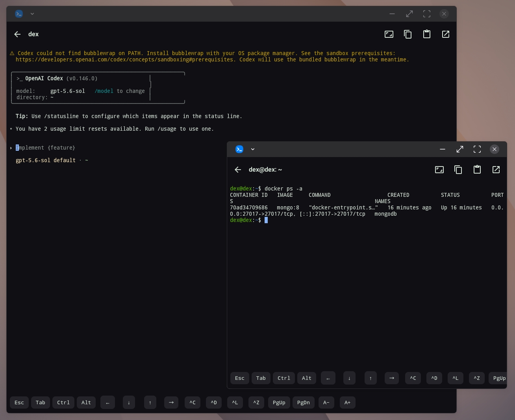Click container ID 70ad34709686
Image resolution: width=515 pixels, height=420 pixels.
coord(249,207)
